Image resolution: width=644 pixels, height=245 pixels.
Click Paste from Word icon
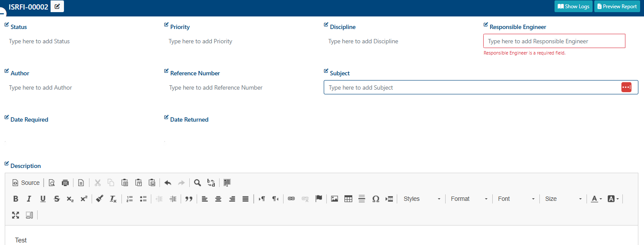coord(152,183)
